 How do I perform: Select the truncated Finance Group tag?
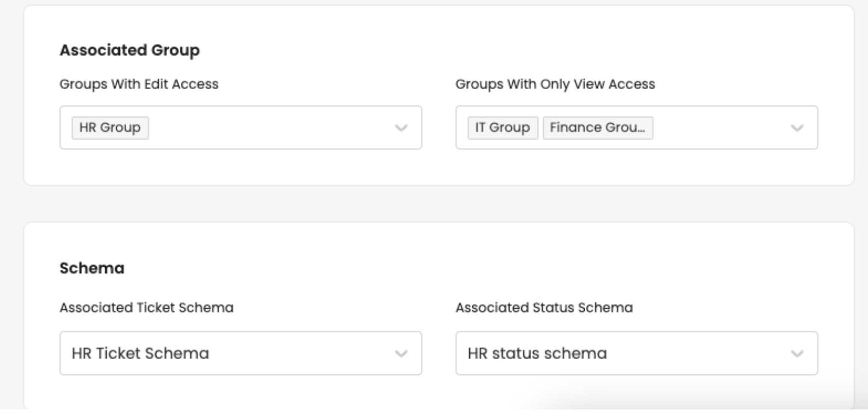pos(597,128)
